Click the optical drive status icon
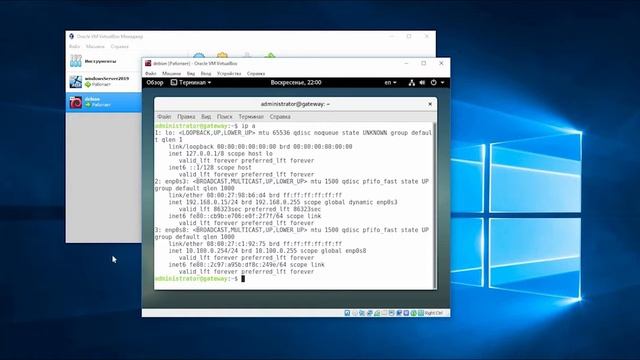640x360 pixels. tap(355, 313)
